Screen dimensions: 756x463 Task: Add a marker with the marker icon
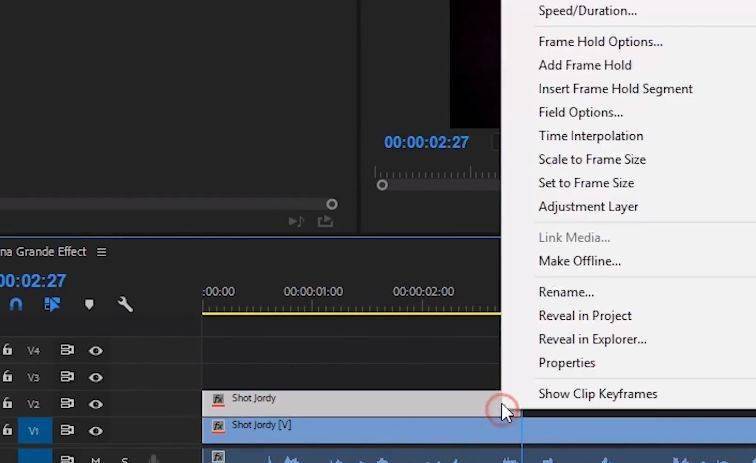[x=89, y=304]
